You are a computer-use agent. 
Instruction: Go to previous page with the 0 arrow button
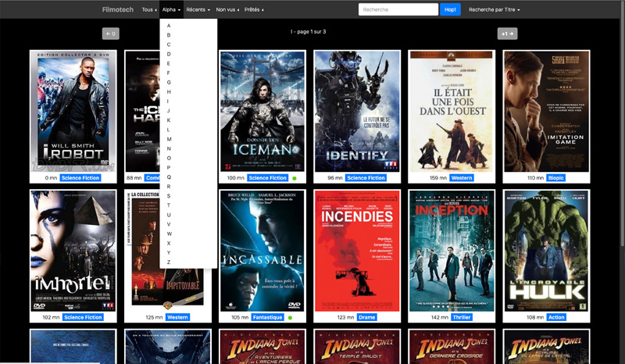111,34
